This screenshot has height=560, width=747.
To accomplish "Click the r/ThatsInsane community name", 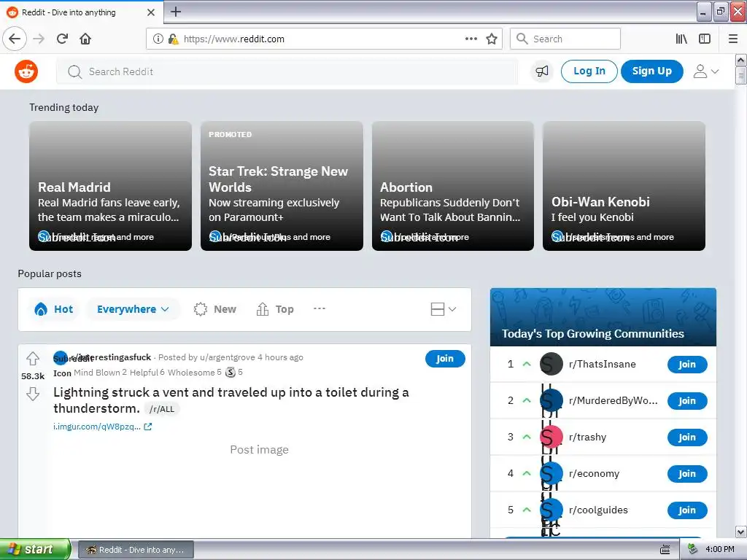I will pos(602,364).
